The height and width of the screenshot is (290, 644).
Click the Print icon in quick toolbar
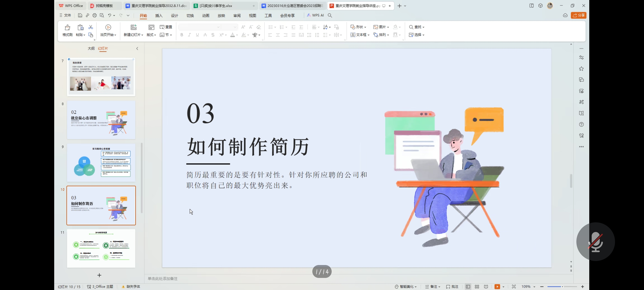[94, 15]
